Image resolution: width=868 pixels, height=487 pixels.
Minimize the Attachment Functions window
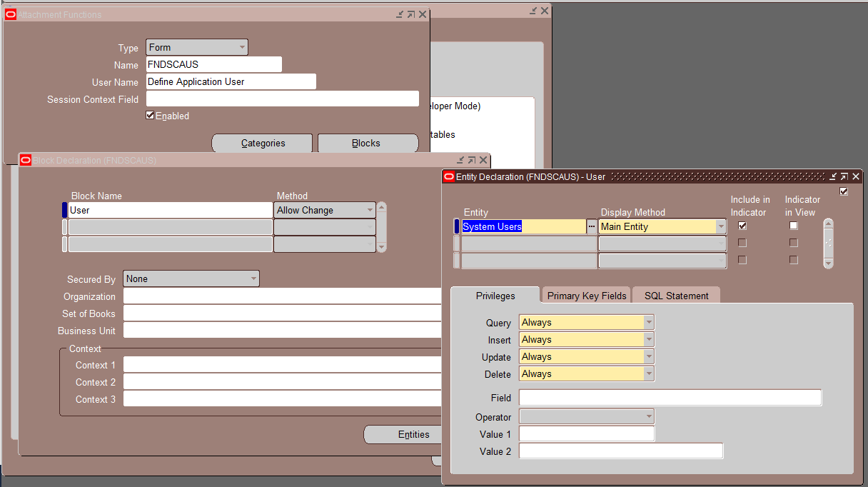(400, 14)
